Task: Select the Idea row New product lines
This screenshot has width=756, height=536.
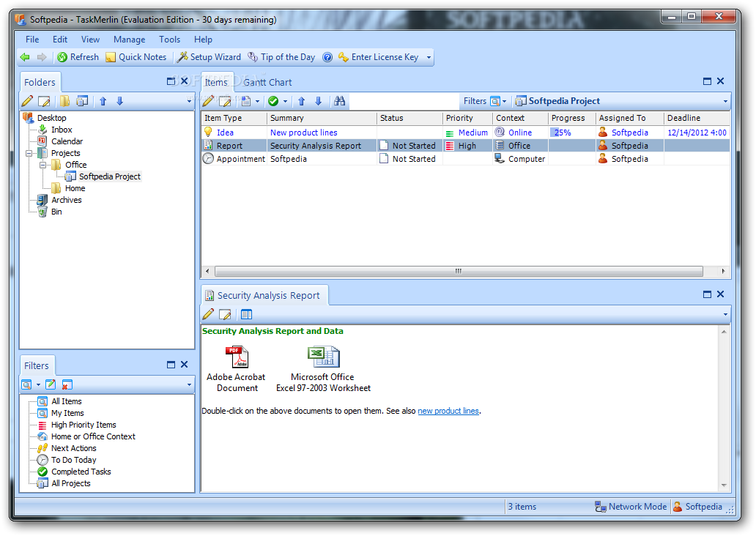Action: pyautogui.click(x=465, y=133)
